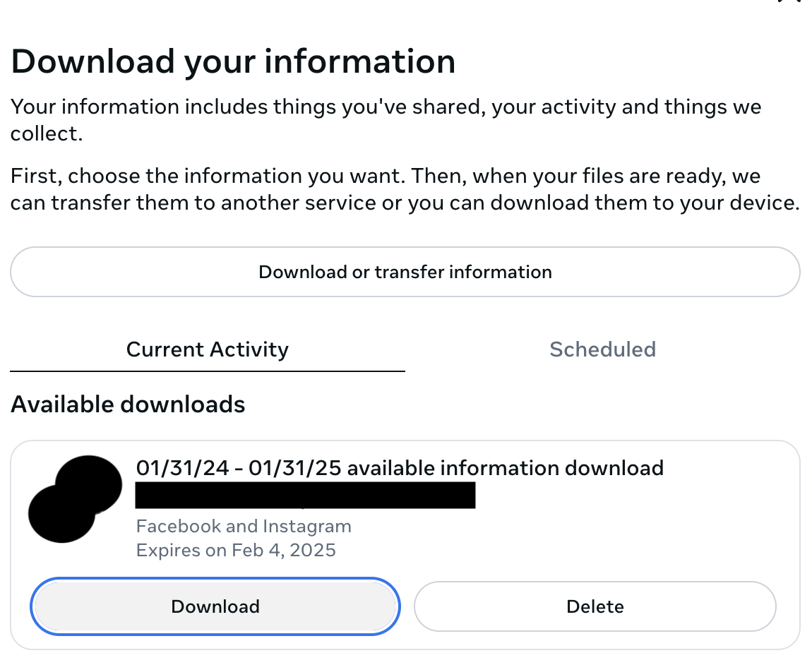Click the paragraph starting "Your information includes"
812x665 pixels.
(386, 120)
